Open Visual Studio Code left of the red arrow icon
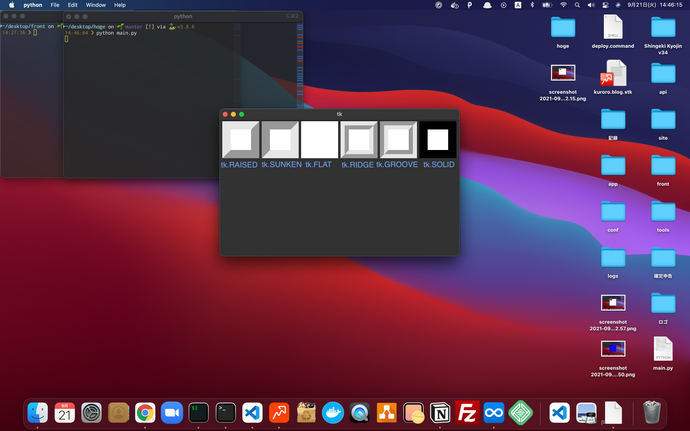This screenshot has height=431, width=690. click(x=252, y=413)
